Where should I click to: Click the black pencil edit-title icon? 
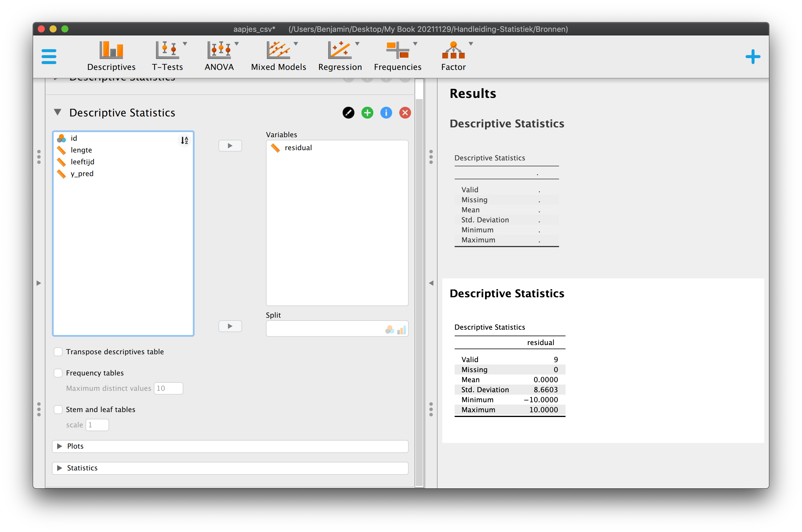(x=349, y=113)
